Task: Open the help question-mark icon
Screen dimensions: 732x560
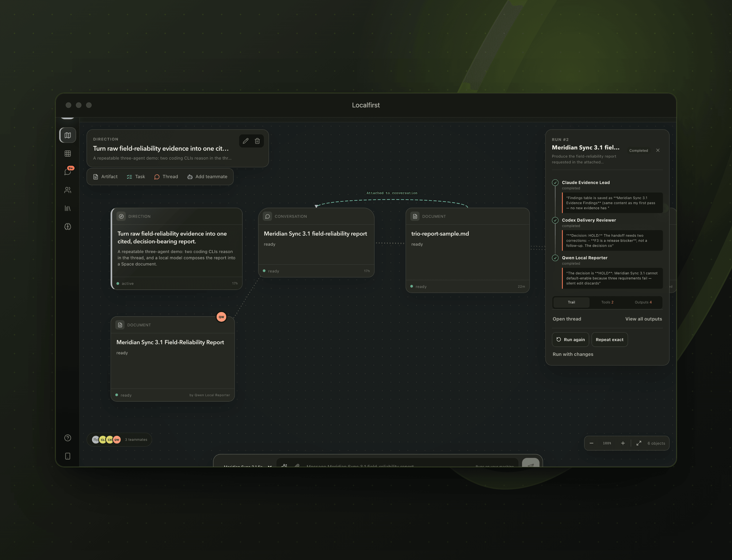Action: (x=68, y=438)
